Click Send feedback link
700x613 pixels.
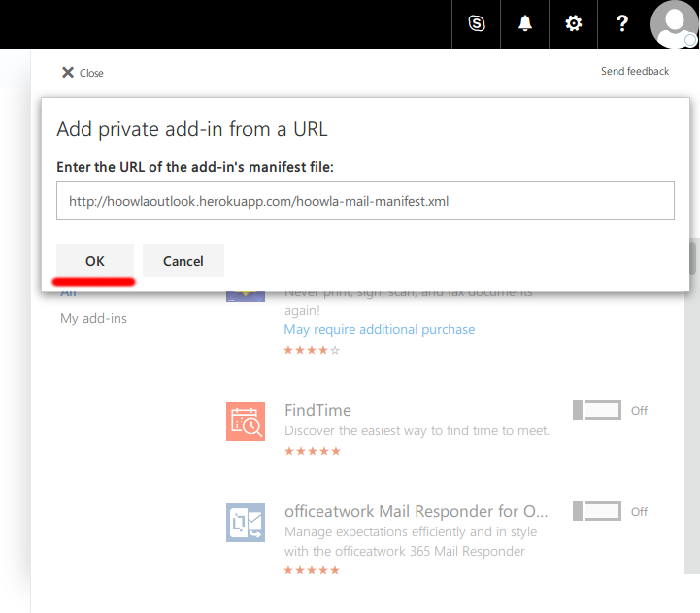point(634,71)
